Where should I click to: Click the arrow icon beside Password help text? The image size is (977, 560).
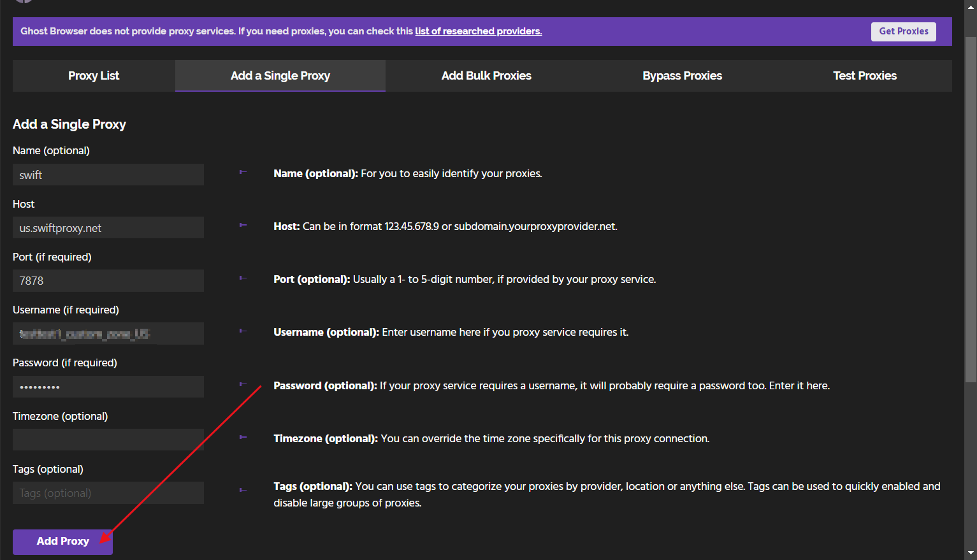[243, 384]
